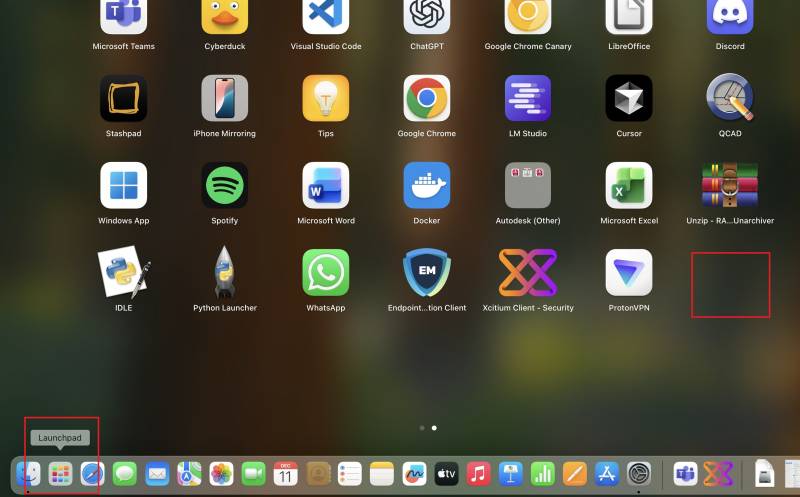Launch Xcitium Client - Security from Launchpad grid
Viewport: 800px width, 497px height.
coord(528,272)
